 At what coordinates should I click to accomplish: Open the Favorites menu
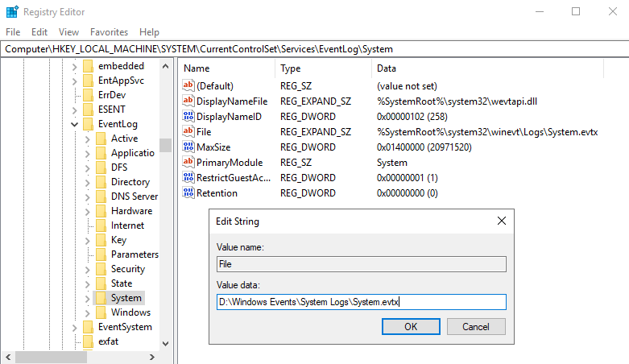[109, 32]
